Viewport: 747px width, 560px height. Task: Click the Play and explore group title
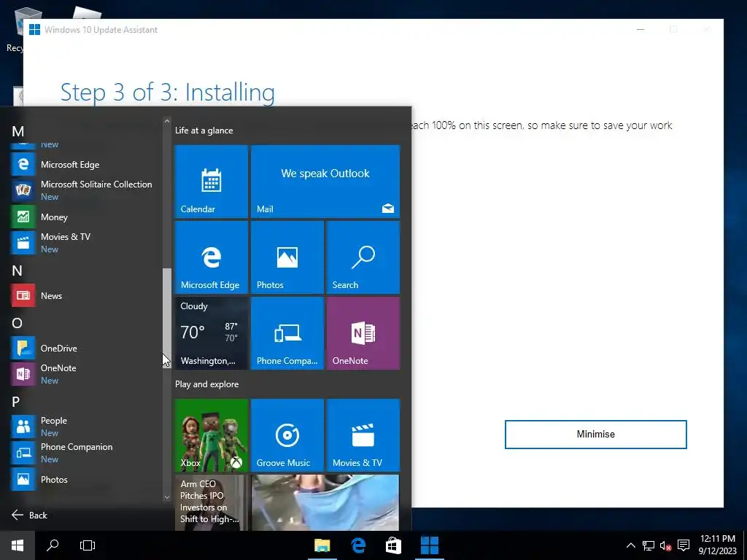click(x=206, y=384)
